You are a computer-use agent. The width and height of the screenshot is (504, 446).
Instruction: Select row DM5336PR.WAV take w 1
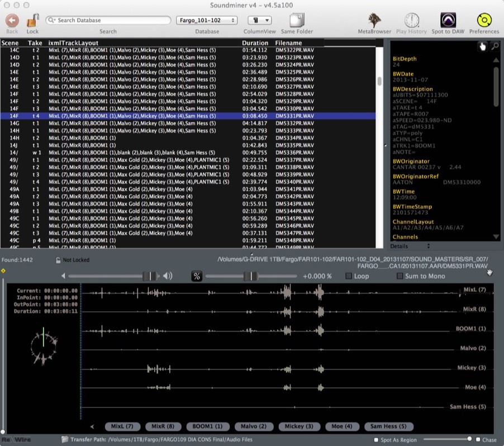pyautogui.click(x=188, y=153)
